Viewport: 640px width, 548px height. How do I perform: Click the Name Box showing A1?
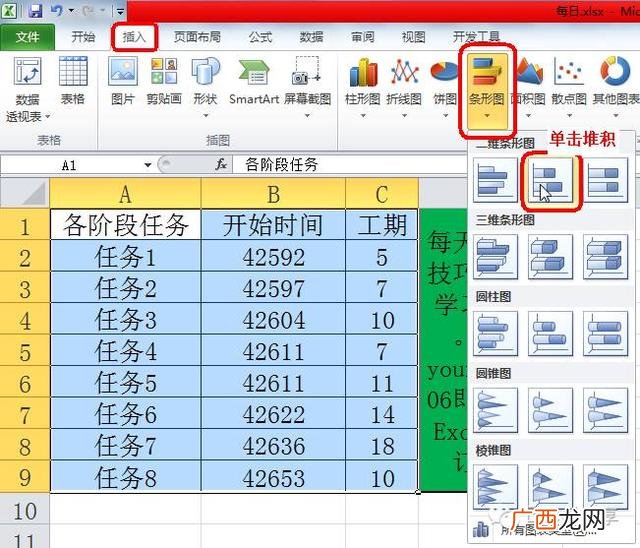[69, 165]
